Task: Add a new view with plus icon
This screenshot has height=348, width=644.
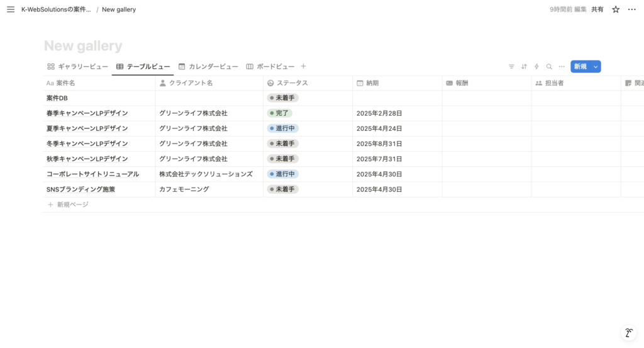Action: click(303, 66)
